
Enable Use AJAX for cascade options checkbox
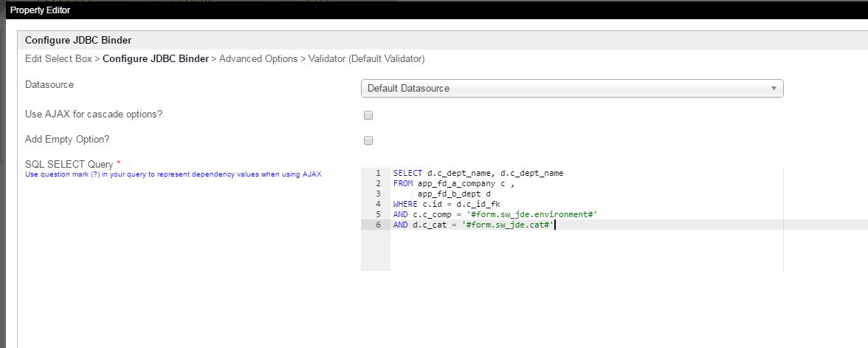coord(368,115)
